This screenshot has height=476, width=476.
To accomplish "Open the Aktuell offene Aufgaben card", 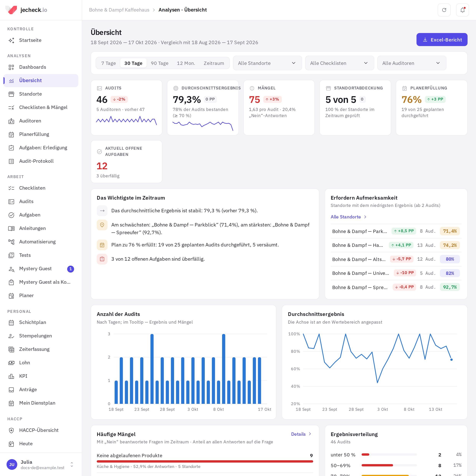I will 126,162.
